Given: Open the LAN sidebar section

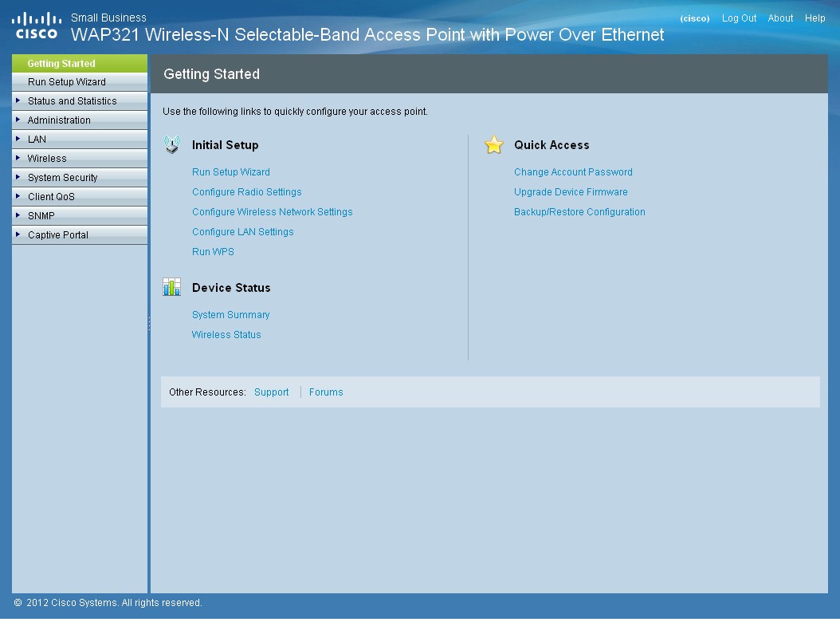Looking at the screenshot, I should [79, 140].
